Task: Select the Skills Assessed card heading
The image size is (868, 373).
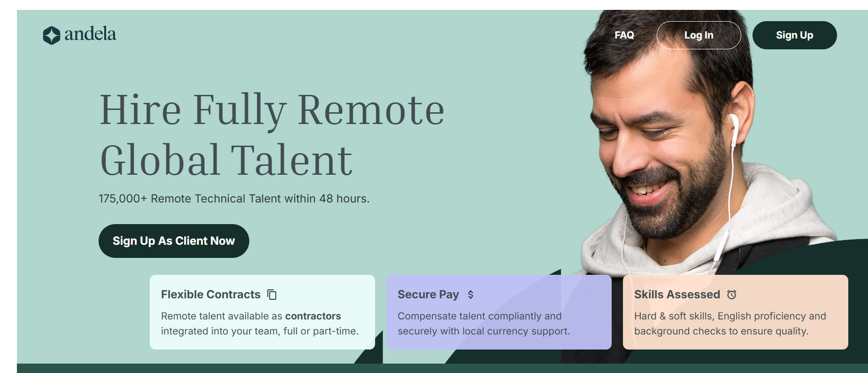Action: point(676,295)
